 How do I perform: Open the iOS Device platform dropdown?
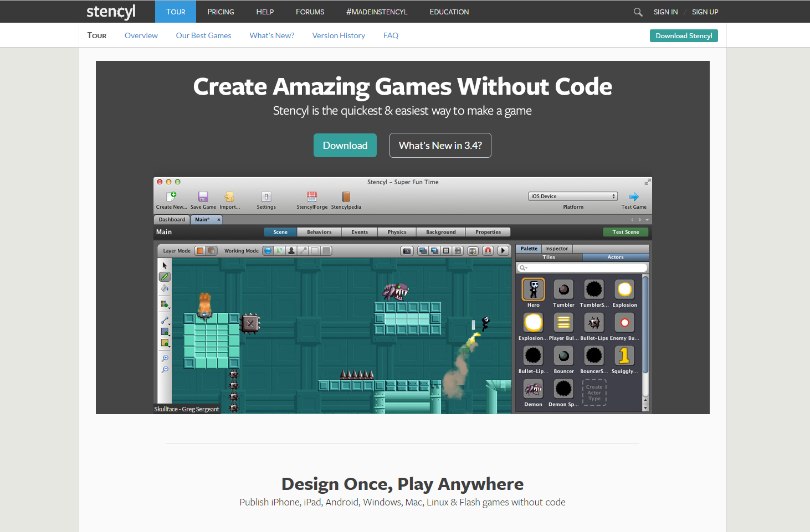[573, 195]
